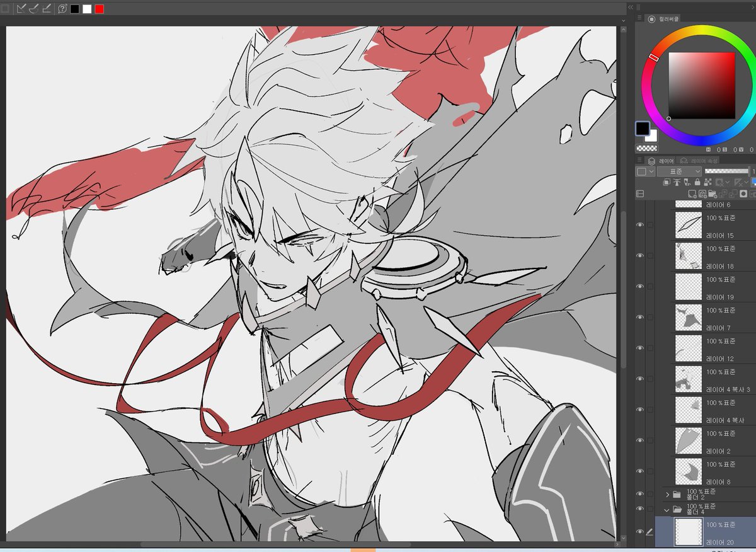Adjust the layer opacity slider
This screenshot has width=756, height=552.
727,171
